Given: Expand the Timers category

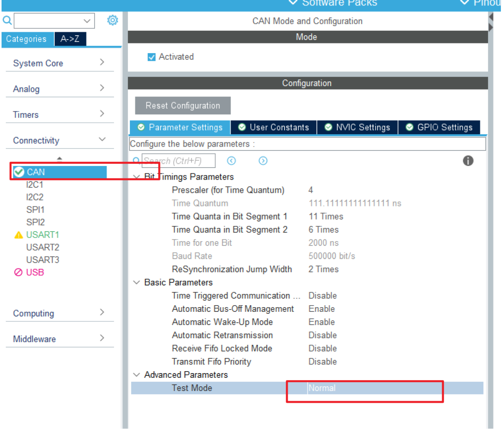Looking at the screenshot, I should [102, 114].
